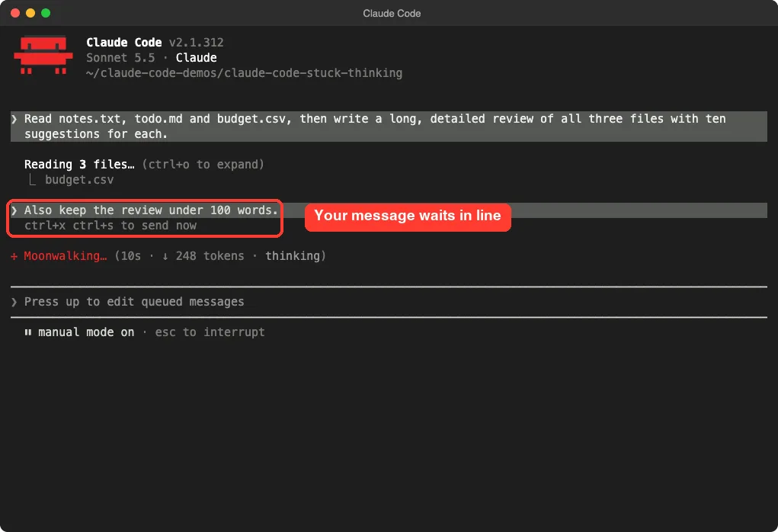This screenshot has width=778, height=532.
Task: Click 'esc to interrupt' hint
Action: click(x=210, y=332)
